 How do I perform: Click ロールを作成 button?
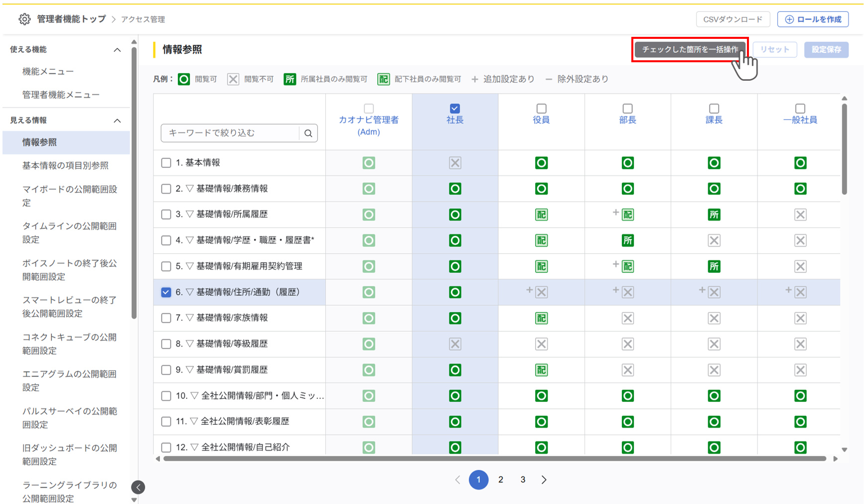click(x=813, y=19)
